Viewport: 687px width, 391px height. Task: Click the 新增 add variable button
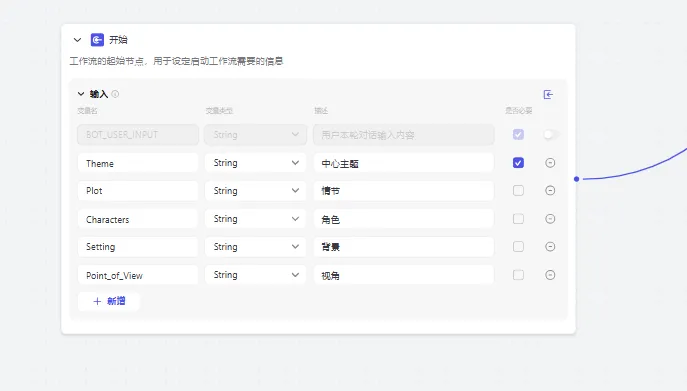coord(109,301)
